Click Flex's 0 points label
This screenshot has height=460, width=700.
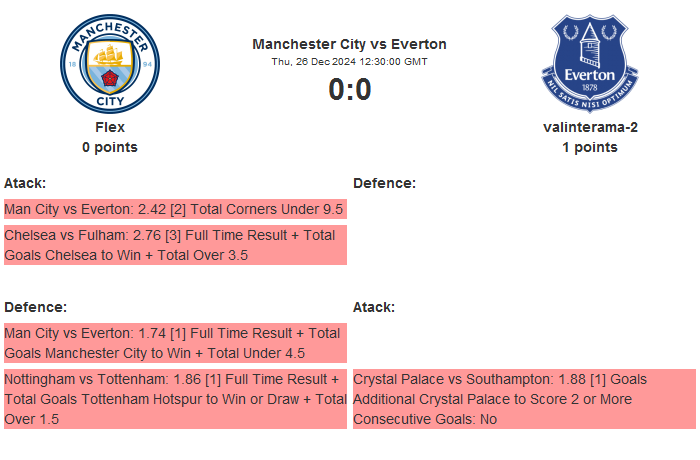[x=110, y=147]
